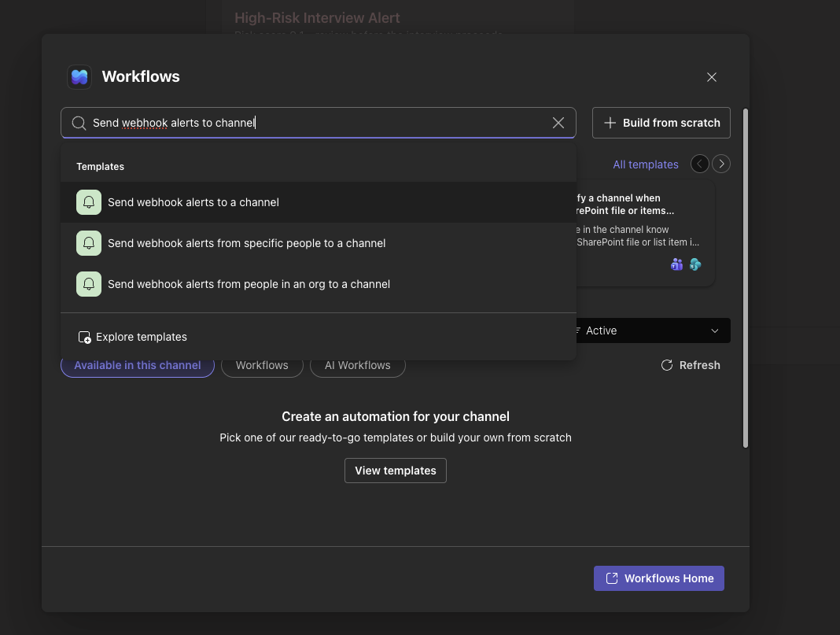This screenshot has width=840, height=635.
Task: Switch to Workflows filter tab
Action: 262,365
